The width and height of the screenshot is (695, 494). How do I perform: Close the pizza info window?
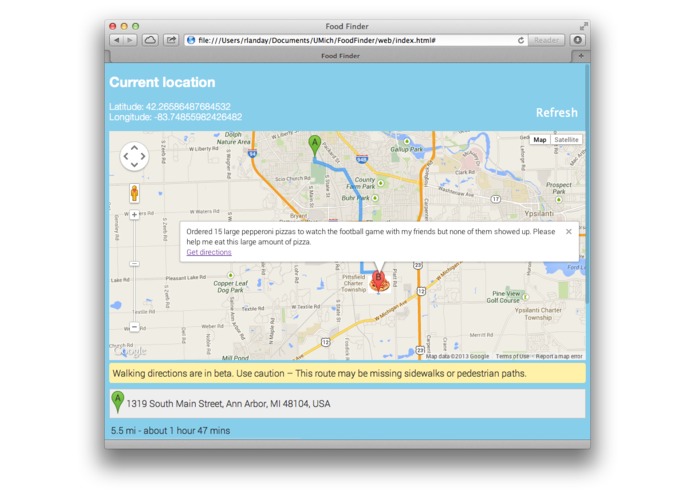click(569, 231)
